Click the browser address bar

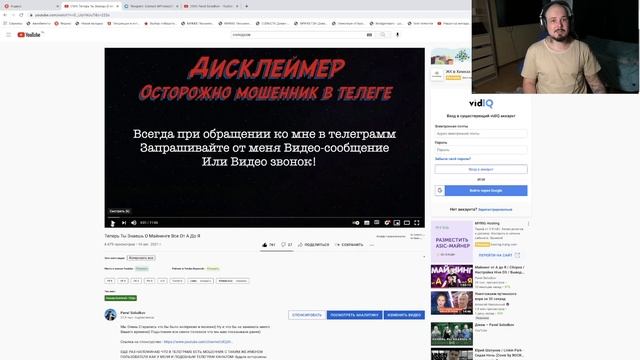click(x=245, y=15)
